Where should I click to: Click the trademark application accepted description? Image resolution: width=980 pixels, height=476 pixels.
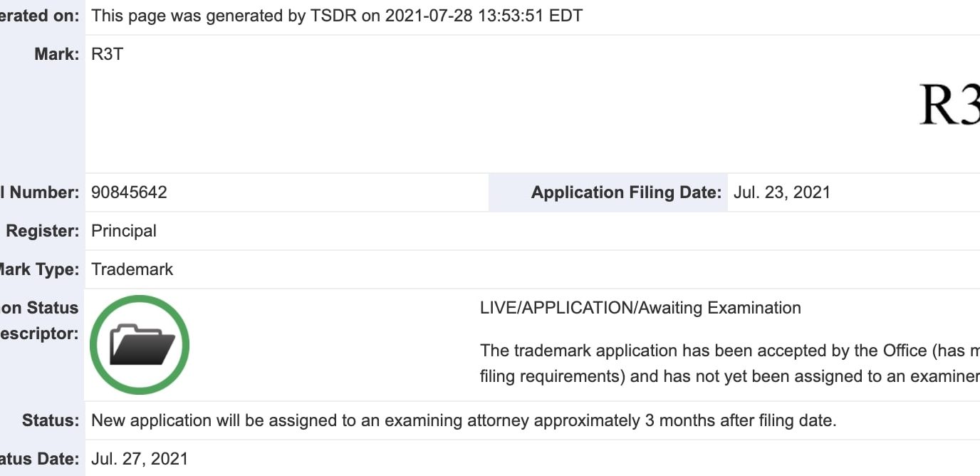click(730, 363)
